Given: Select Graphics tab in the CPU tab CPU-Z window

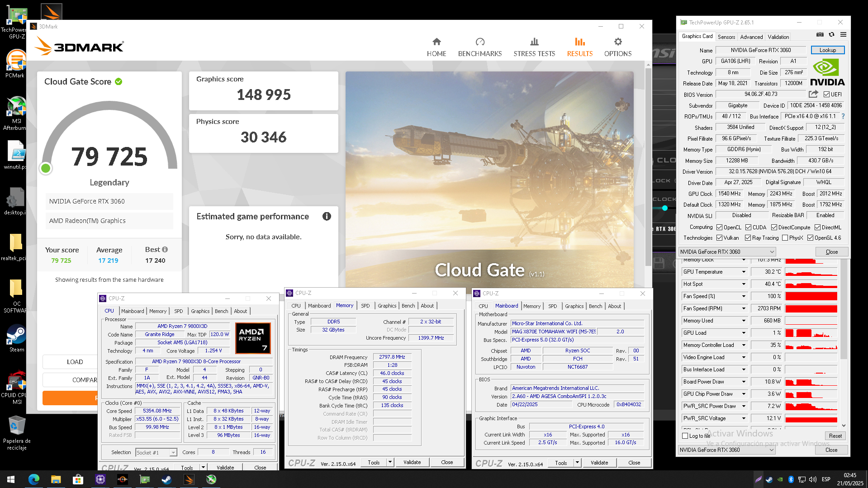Looking at the screenshot, I should pos(200,311).
